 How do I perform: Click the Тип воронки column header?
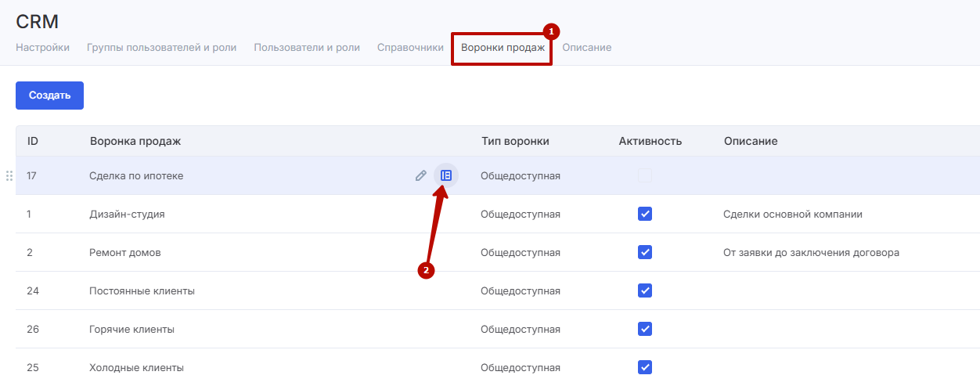coord(515,142)
